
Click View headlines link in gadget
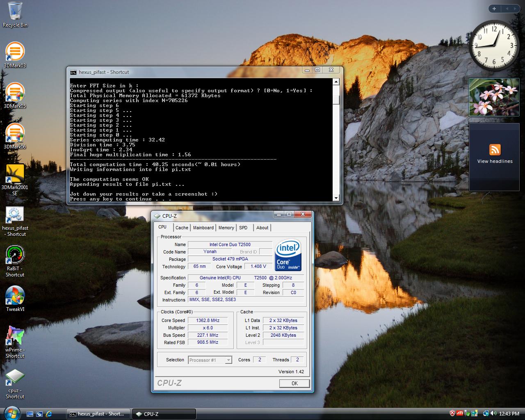pyautogui.click(x=495, y=161)
